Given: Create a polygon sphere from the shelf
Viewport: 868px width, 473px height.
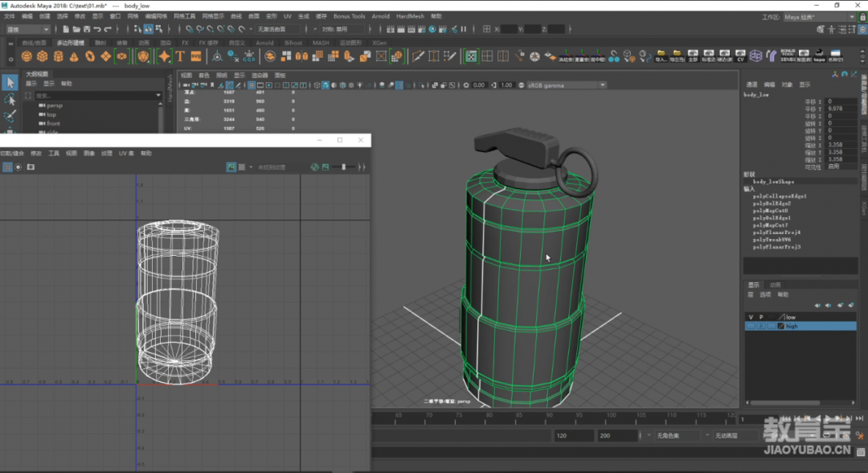Looking at the screenshot, I should click(26, 56).
